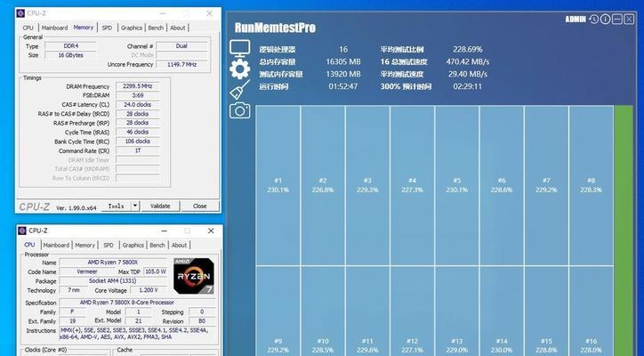This screenshot has height=356, width=644.
Task: Select memtest block #4 at 227.3%
Action: (412, 185)
